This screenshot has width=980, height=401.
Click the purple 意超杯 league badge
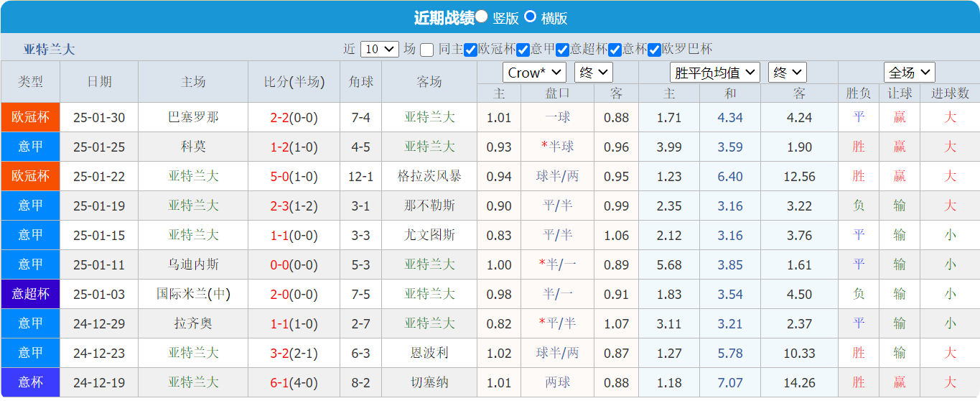(30, 294)
